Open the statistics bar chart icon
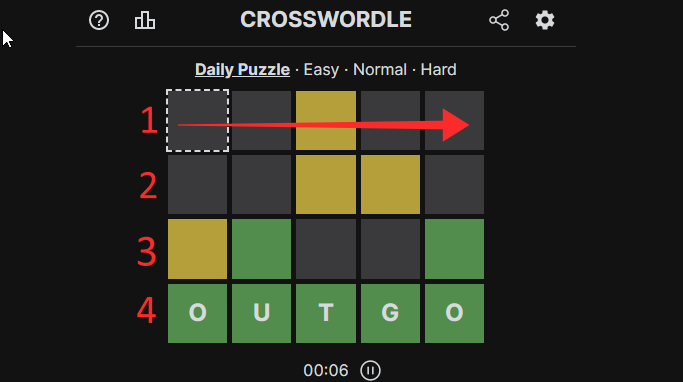 click(x=145, y=20)
